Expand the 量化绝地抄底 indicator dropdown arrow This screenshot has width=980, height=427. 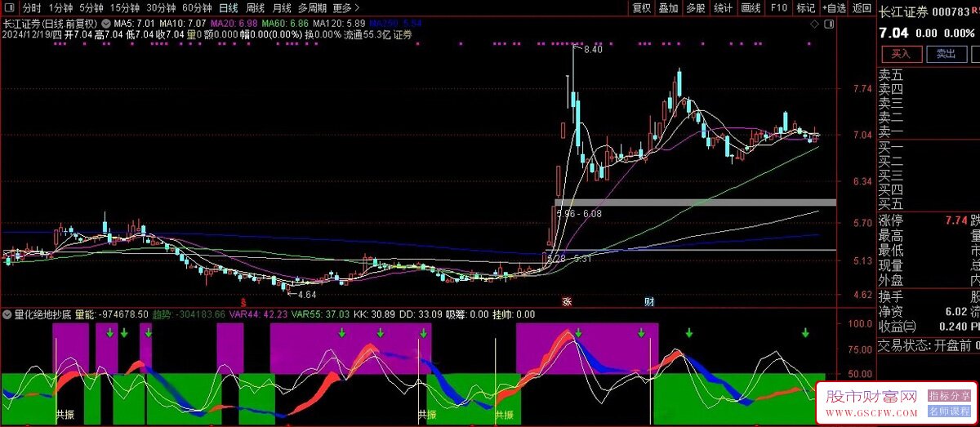[x=7, y=314]
